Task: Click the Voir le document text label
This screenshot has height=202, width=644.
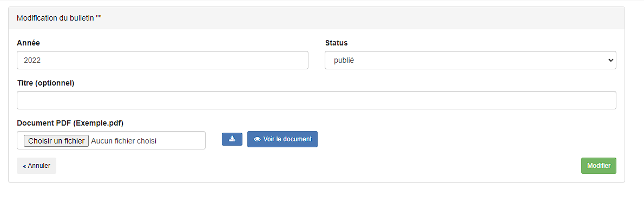Action: click(x=287, y=139)
